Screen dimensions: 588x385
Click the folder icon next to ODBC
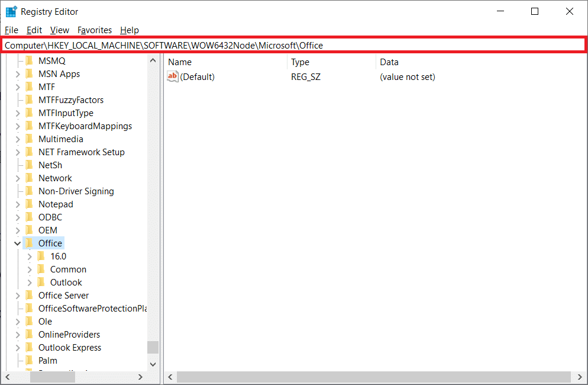coord(29,217)
